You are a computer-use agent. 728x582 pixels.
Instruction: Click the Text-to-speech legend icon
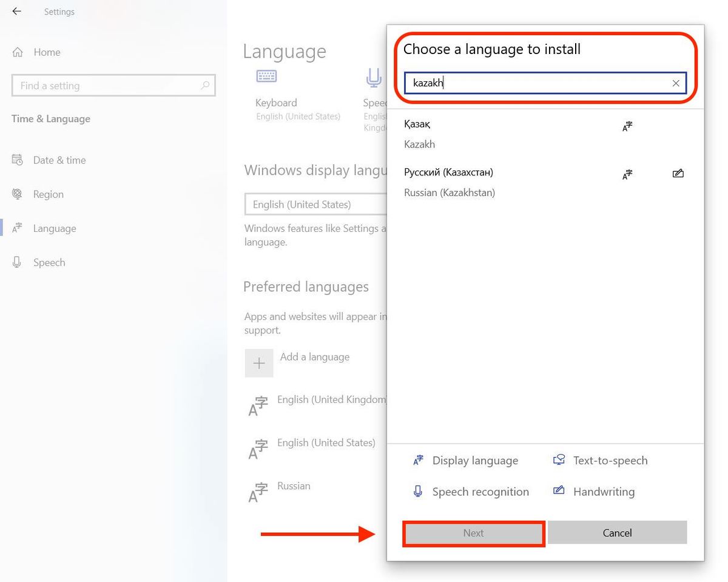(558, 460)
